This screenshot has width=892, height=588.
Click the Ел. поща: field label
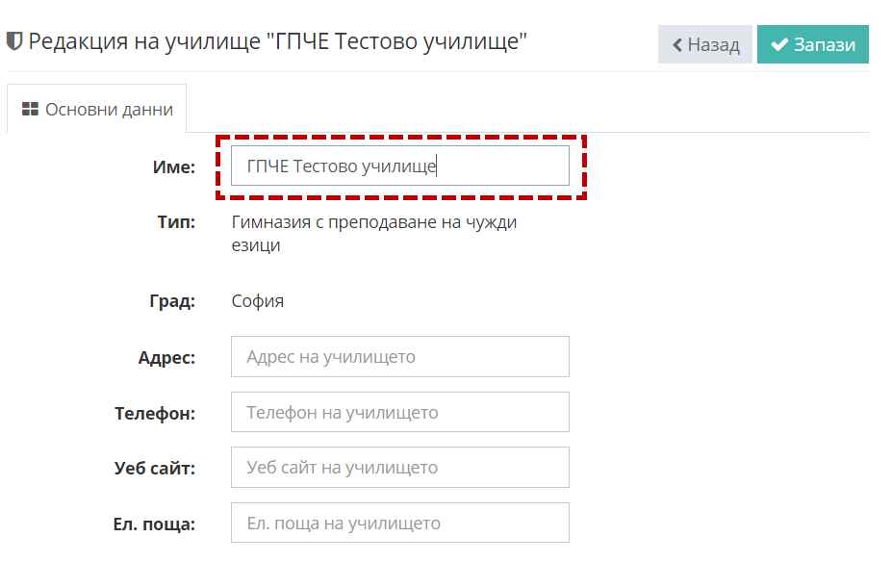coord(154,524)
